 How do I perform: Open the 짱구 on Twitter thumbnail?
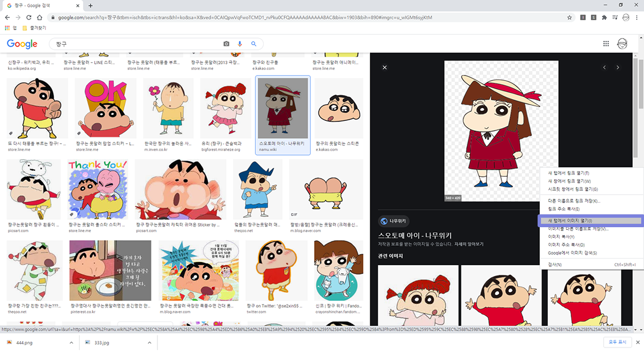(277, 270)
